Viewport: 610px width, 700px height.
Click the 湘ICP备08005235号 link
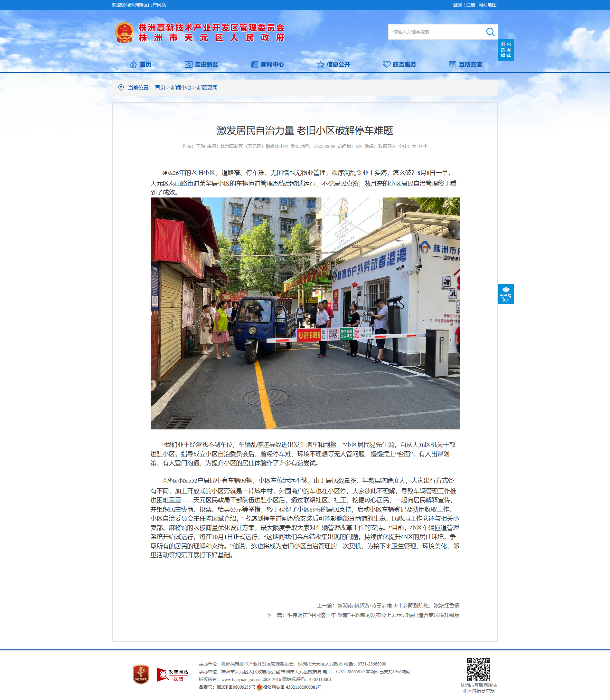[x=236, y=687]
